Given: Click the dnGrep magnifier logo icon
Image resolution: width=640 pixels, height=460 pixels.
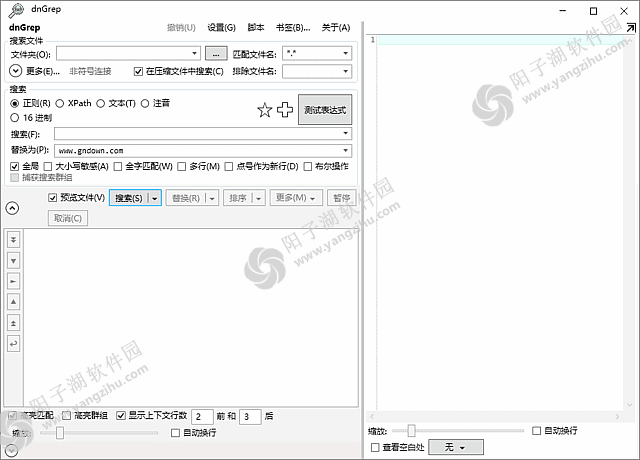Looking at the screenshot, I should pyautogui.click(x=16, y=11).
